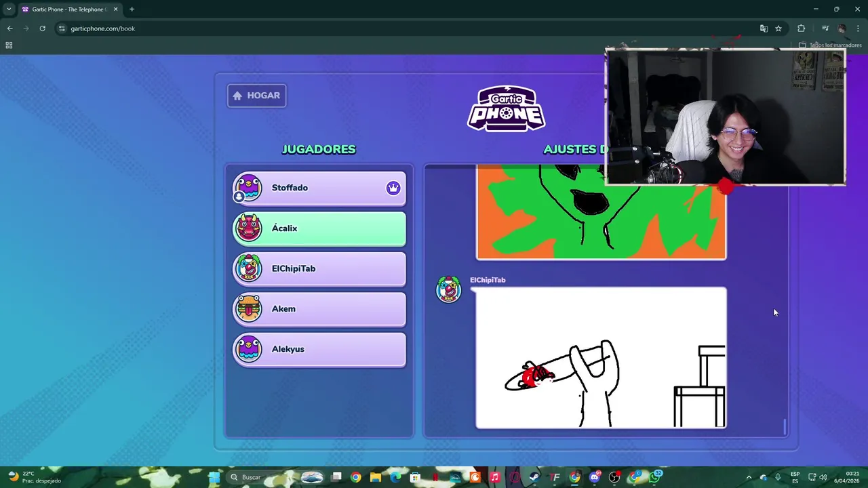Open the Translate page icon

[764, 28]
